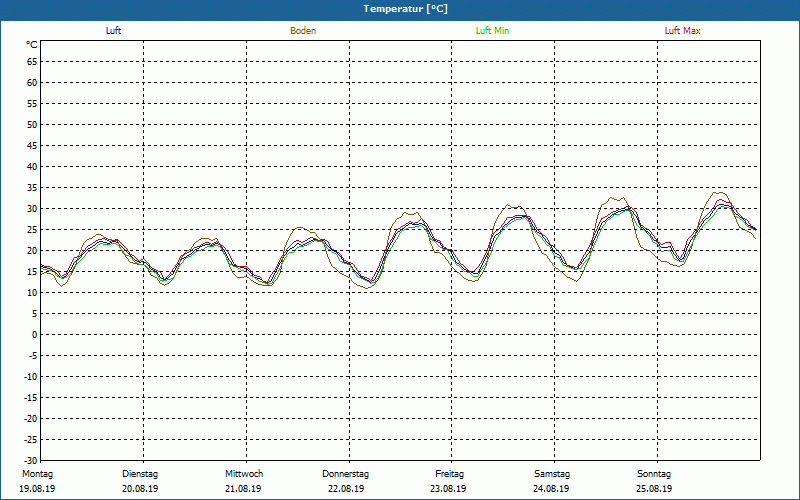Click the 24.08.19 date label
800x500 pixels.
click(x=551, y=488)
